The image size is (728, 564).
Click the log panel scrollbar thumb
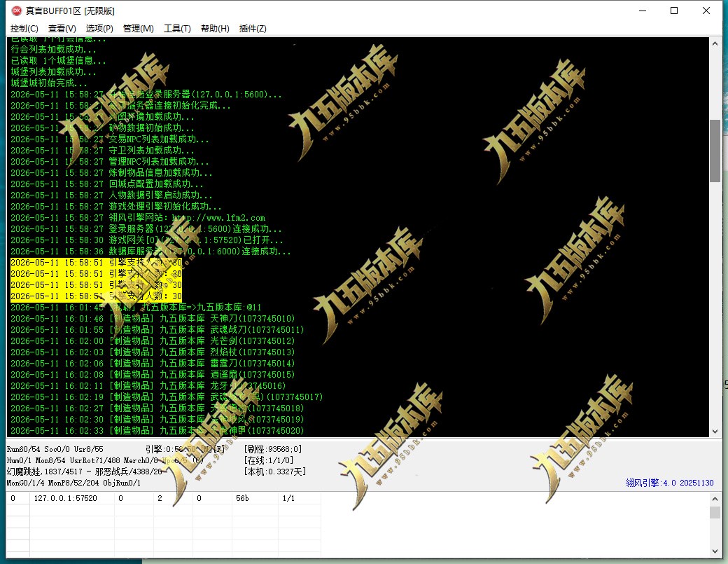[715, 151]
